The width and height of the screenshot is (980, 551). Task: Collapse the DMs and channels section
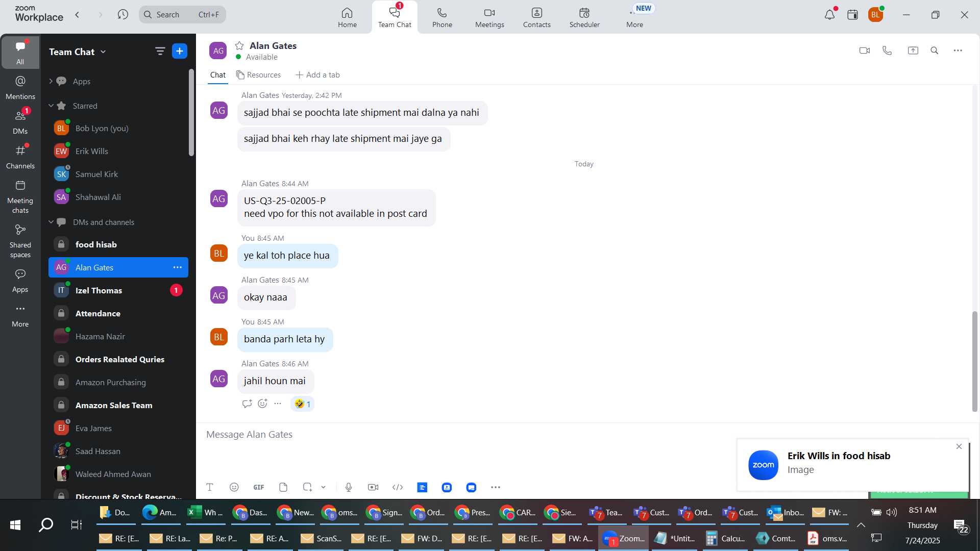tap(51, 222)
